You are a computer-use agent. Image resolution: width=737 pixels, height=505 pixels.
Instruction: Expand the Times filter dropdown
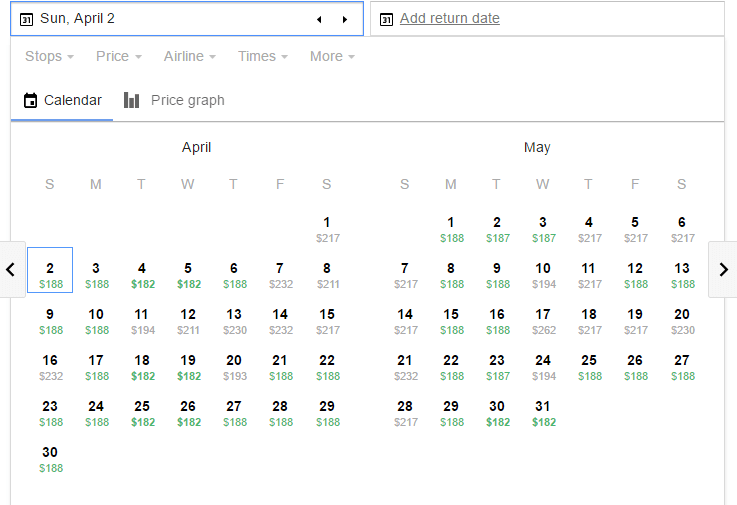262,57
